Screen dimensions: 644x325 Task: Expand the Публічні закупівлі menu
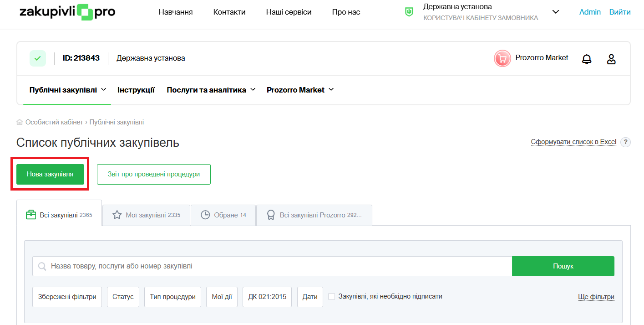67,90
